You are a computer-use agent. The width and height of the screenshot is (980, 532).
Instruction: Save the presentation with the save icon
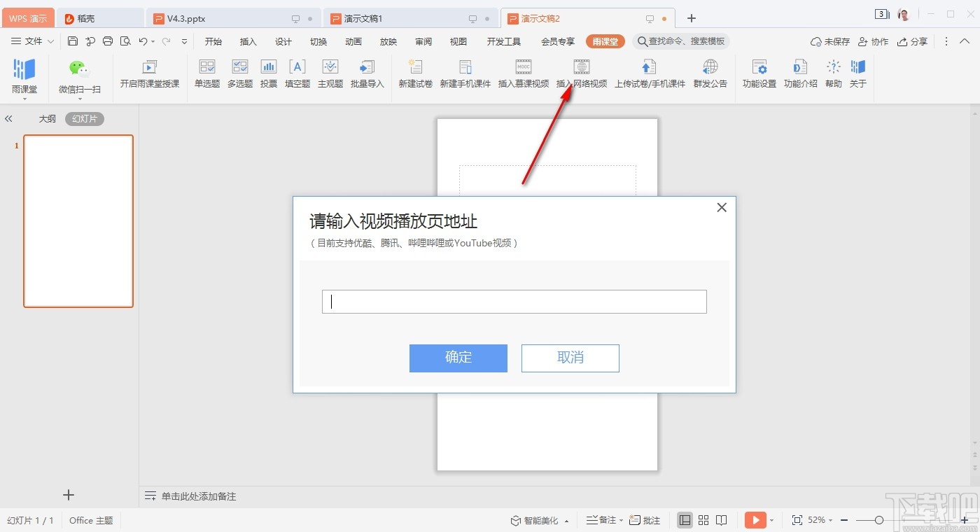[73, 41]
